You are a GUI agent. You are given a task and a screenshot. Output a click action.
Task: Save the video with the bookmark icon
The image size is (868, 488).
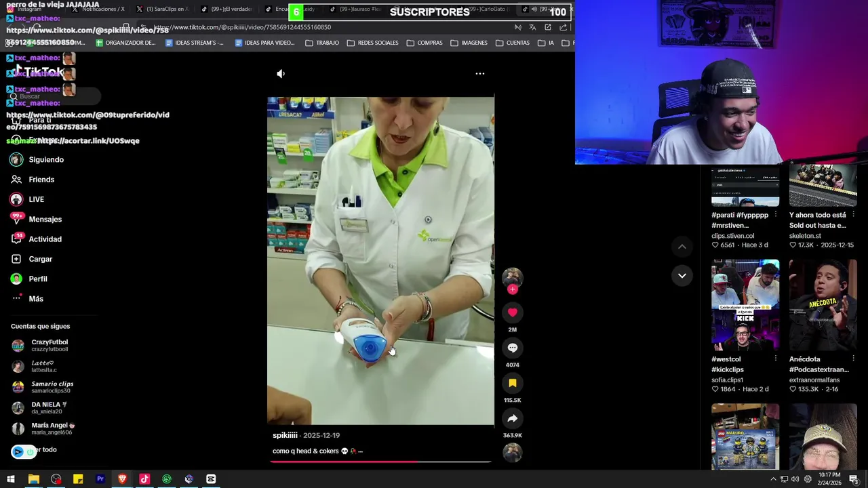[x=513, y=383]
